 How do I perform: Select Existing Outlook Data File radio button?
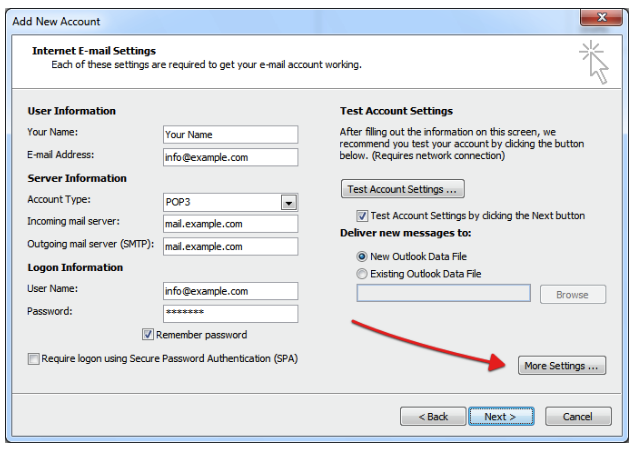coord(361,273)
